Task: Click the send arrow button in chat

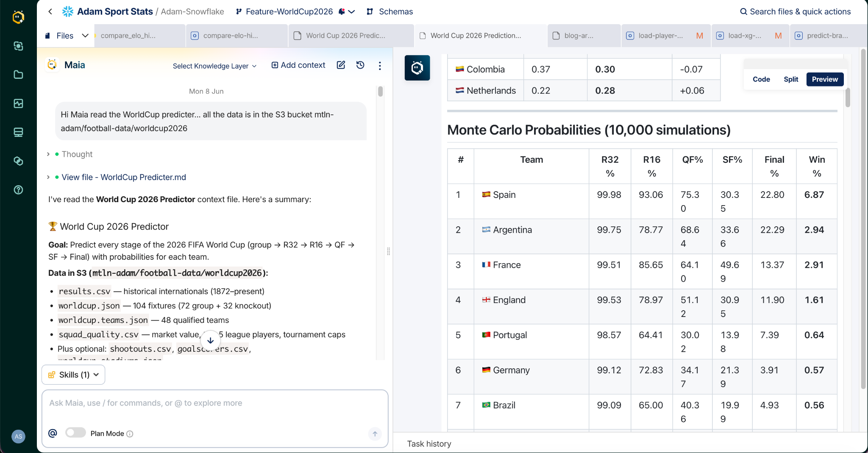Action: tap(375, 434)
